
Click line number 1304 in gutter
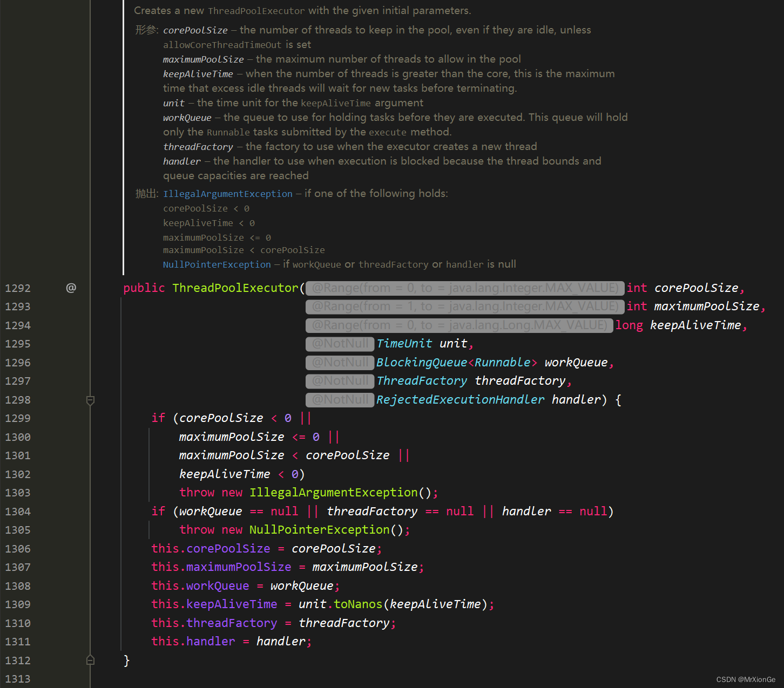[x=18, y=512]
